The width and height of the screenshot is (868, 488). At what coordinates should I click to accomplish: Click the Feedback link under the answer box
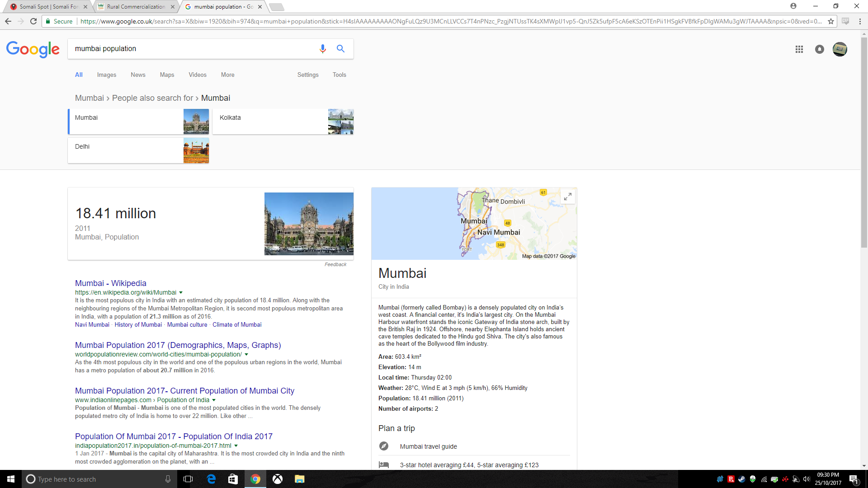coord(335,265)
